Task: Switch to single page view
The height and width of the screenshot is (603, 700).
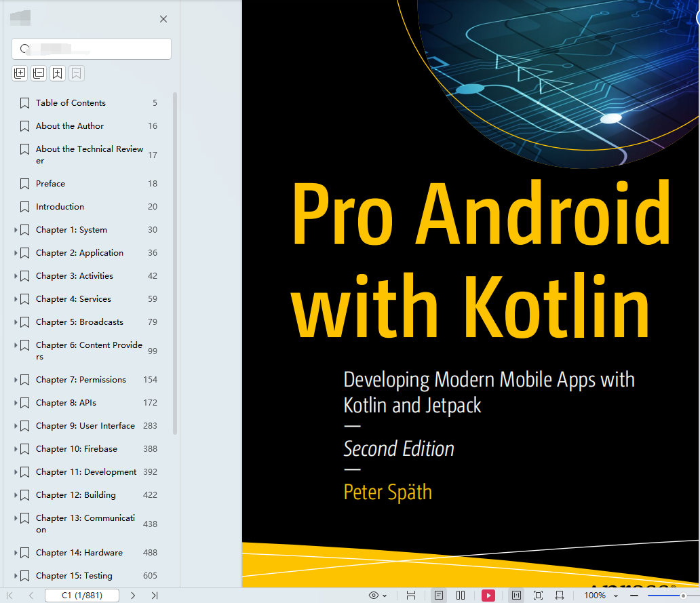Action: [x=439, y=596]
